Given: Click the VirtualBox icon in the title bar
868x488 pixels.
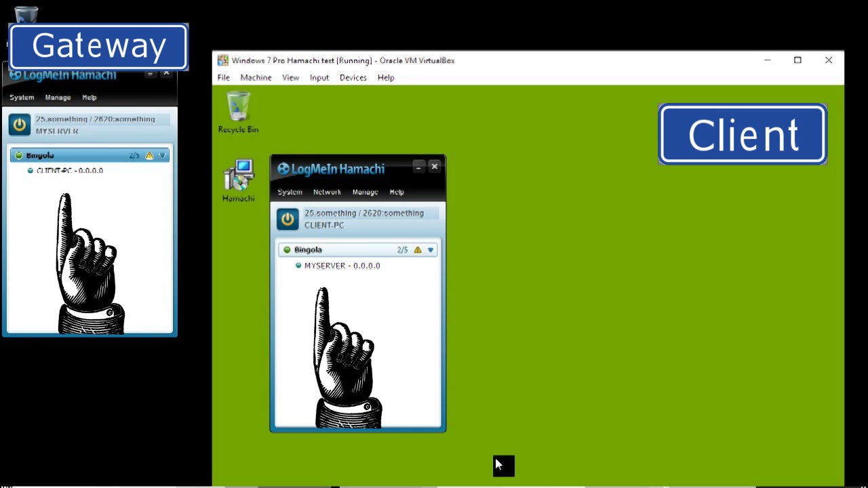Looking at the screenshot, I should 222,60.
